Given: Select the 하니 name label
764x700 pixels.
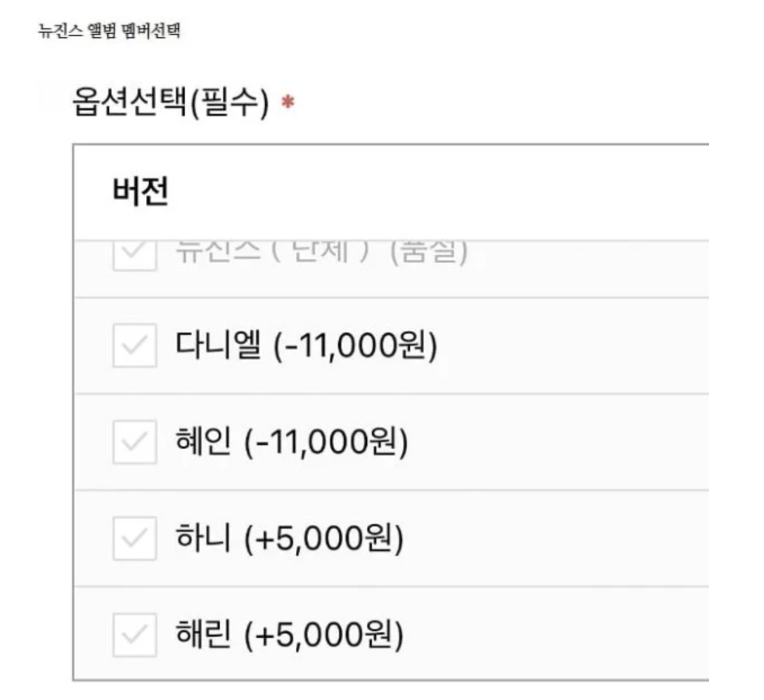Looking at the screenshot, I should point(203,538).
